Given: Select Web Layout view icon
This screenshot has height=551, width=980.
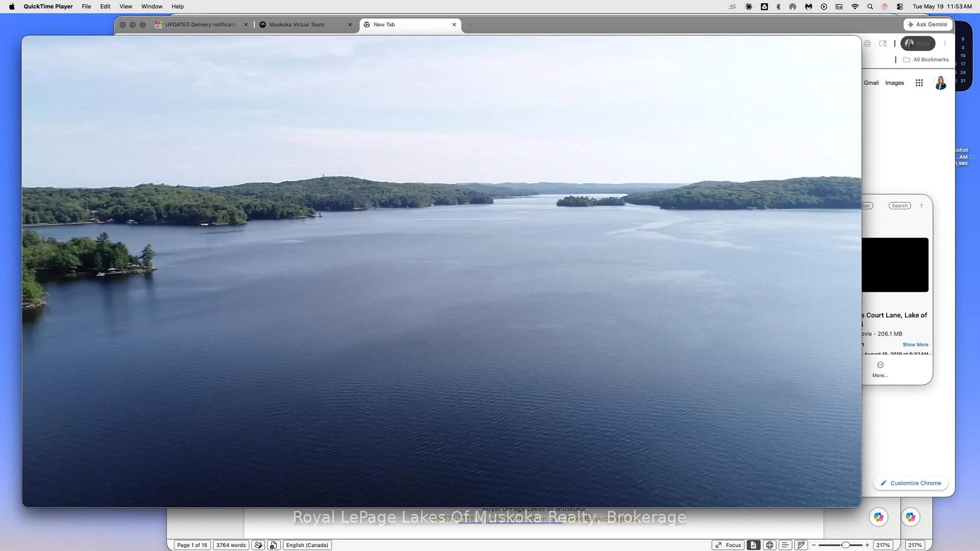Looking at the screenshot, I should pos(769,545).
